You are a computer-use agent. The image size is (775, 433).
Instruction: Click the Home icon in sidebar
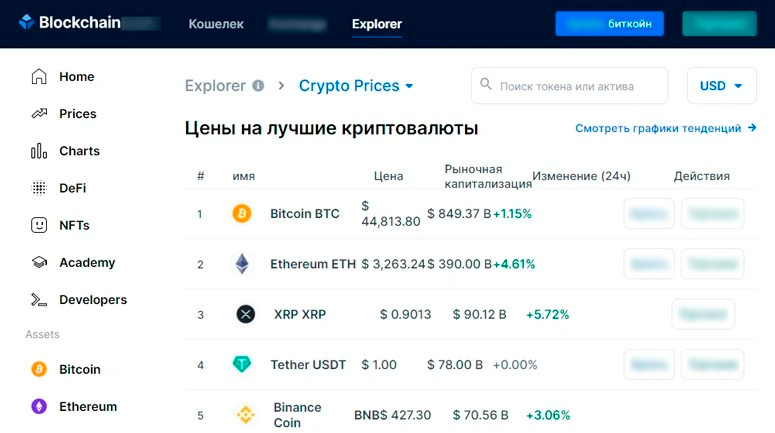tap(39, 77)
